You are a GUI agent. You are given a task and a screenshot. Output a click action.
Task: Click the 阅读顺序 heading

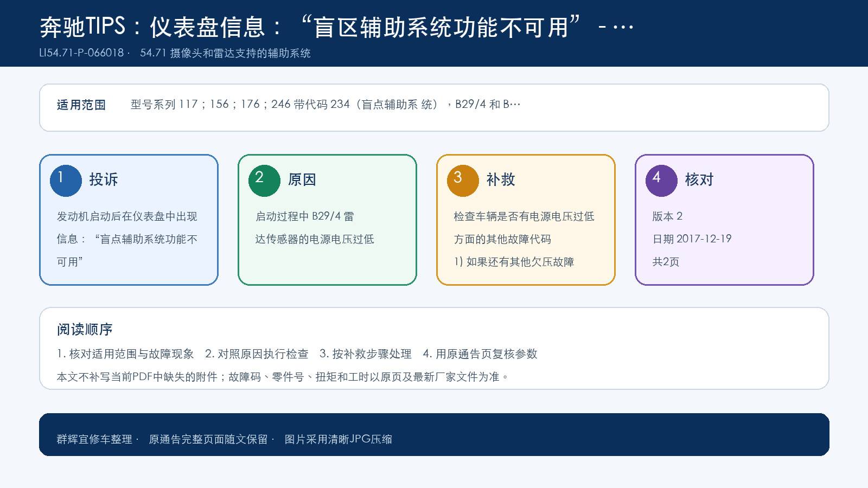coord(85,329)
